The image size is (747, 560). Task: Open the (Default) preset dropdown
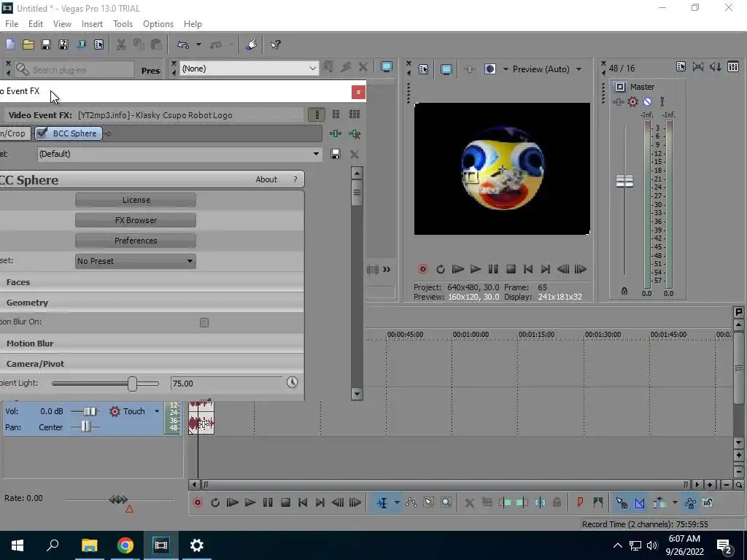pyautogui.click(x=316, y=154)
